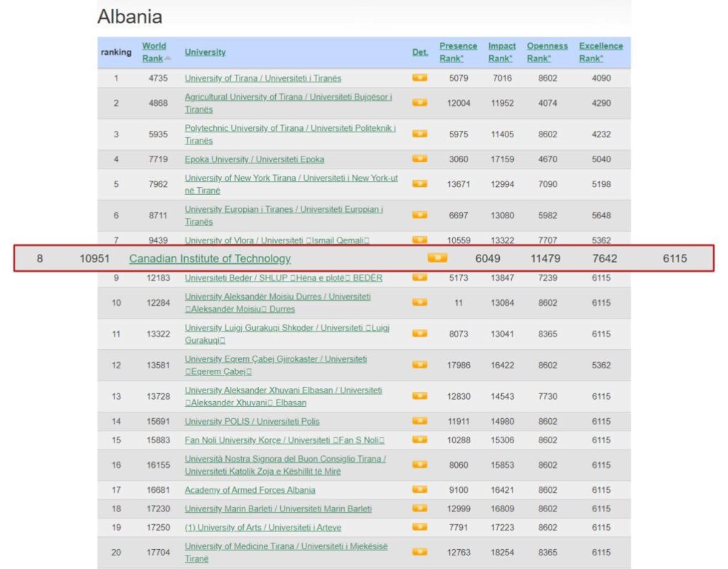
Task: Click details icon for University POLIS row
Action: 419,421
